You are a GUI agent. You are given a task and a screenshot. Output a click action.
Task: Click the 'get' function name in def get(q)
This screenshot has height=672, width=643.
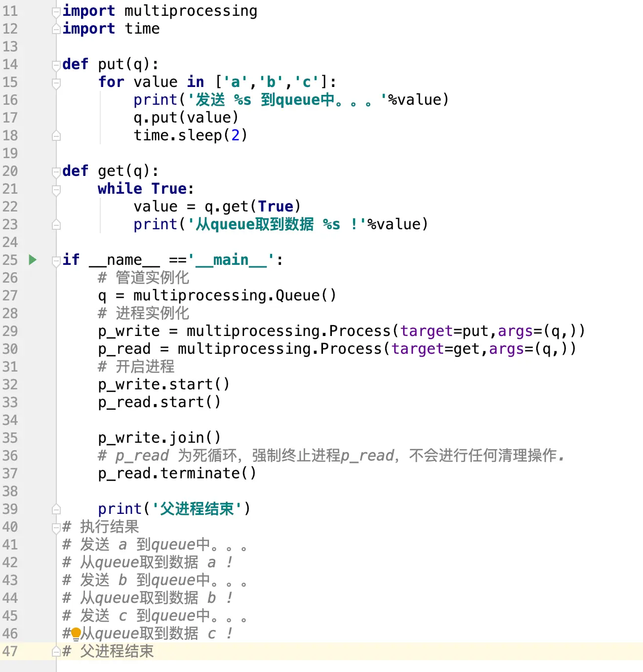coord(111,171)
